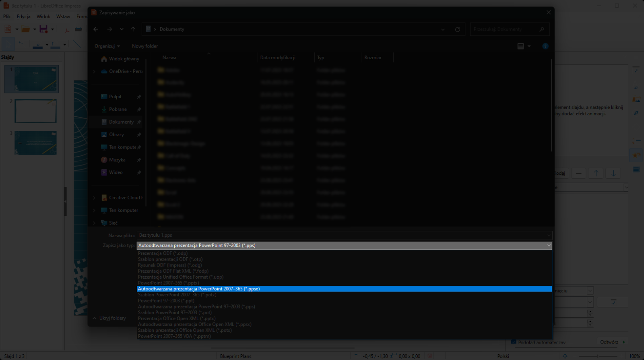Expand the Creative Cloud Files tree node
This screenshot has height=360, width=644.
coord(95,198)
